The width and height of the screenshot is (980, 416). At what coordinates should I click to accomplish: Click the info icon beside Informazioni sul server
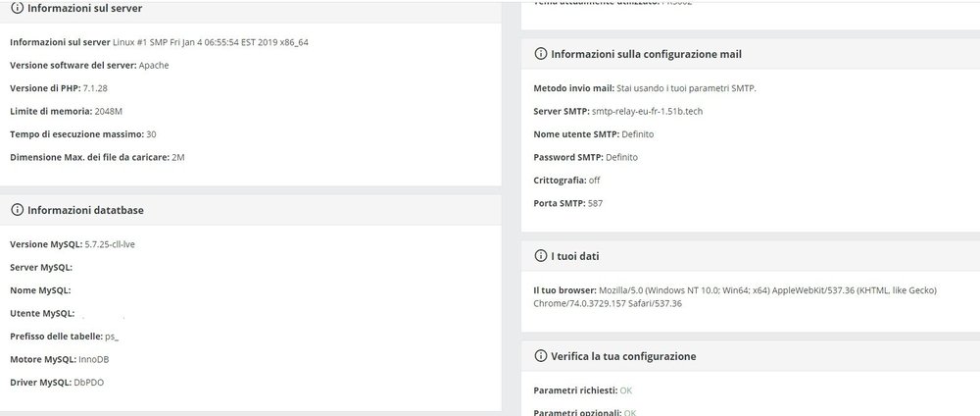[x=18, y=8]
